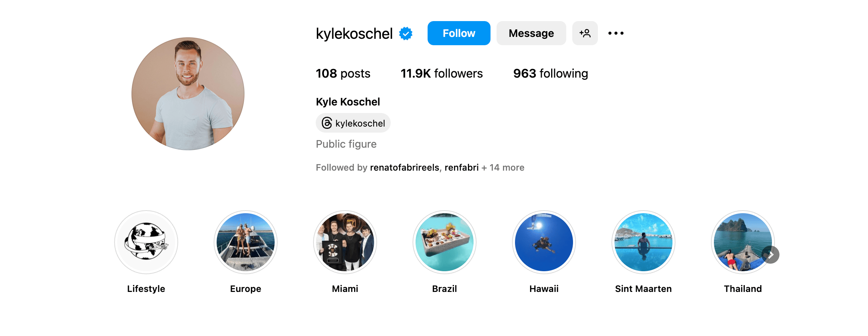Click the Threads logo icon
868x336 pixels.
(327, 123)
